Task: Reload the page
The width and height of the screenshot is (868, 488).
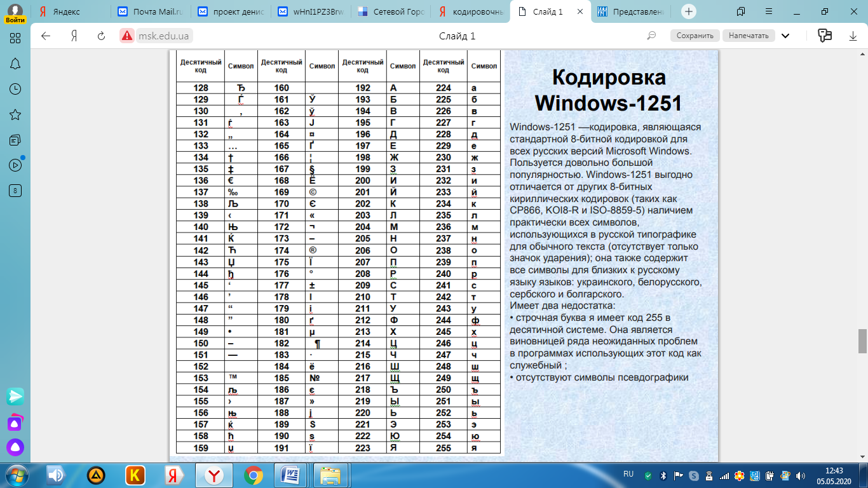Action: [101, 36]
